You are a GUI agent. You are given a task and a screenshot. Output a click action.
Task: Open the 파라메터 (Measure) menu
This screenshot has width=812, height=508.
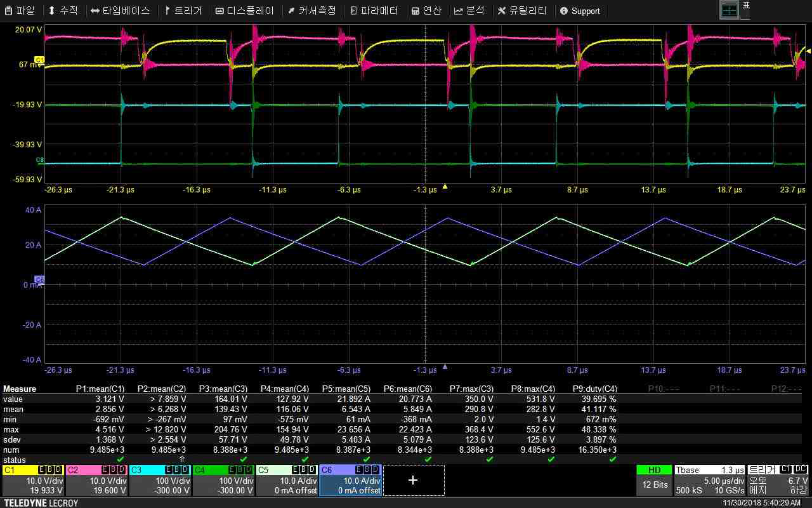tap(374, 11)
